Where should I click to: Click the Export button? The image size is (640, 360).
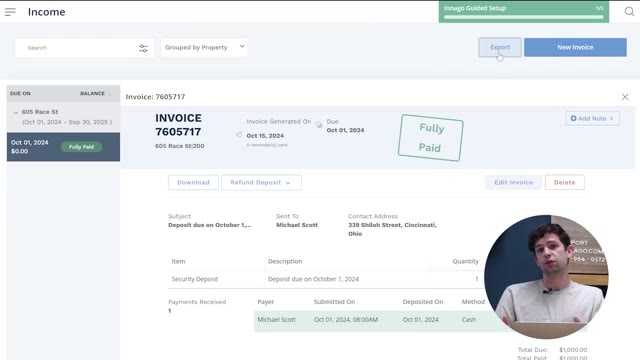click(x=500, y=47)
